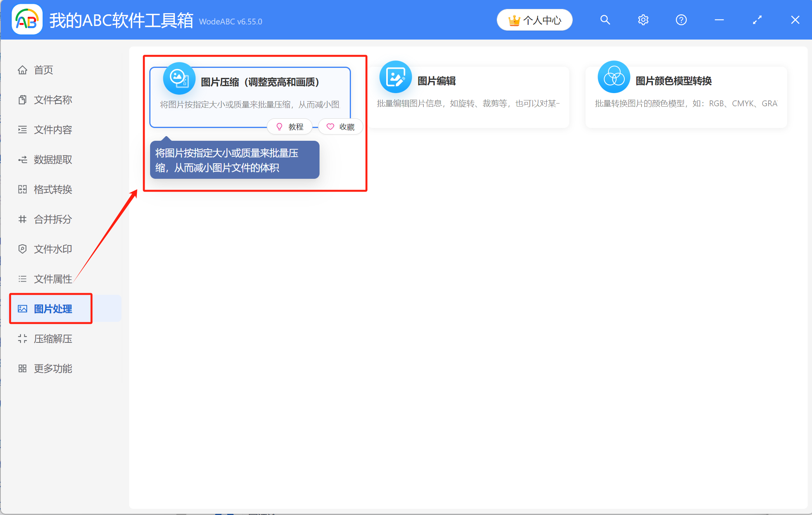Open the settings gear icon
The height and width of the screenshot is (515, 812).
click(x=643, y=20)
